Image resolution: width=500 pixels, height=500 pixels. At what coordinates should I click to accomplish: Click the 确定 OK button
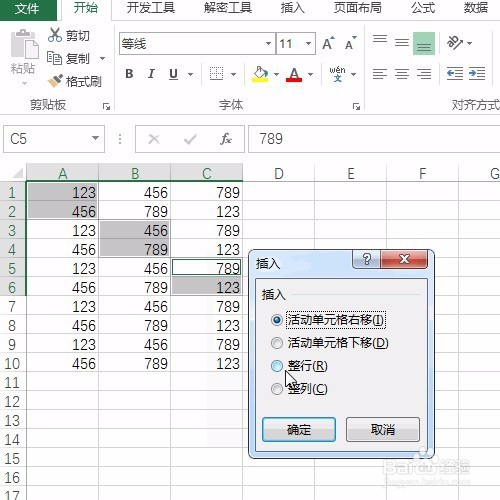(x=299, y=430)
